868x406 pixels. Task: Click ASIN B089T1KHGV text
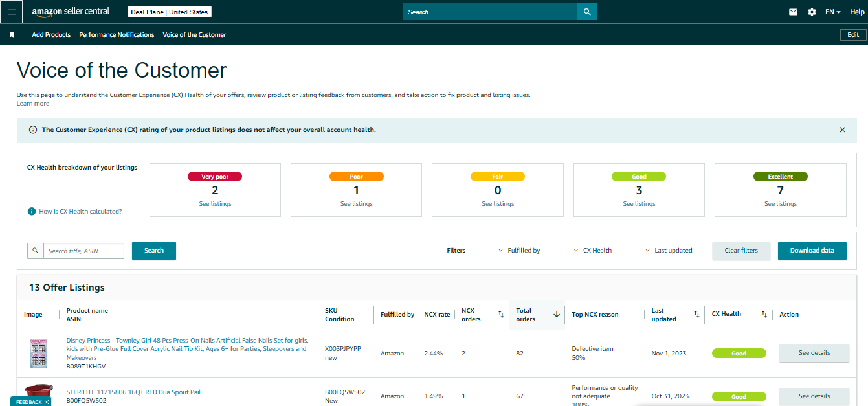86,367
